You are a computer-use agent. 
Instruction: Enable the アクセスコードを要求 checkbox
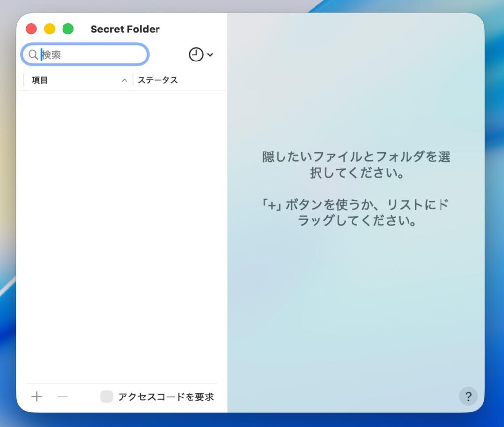(106, 396)
